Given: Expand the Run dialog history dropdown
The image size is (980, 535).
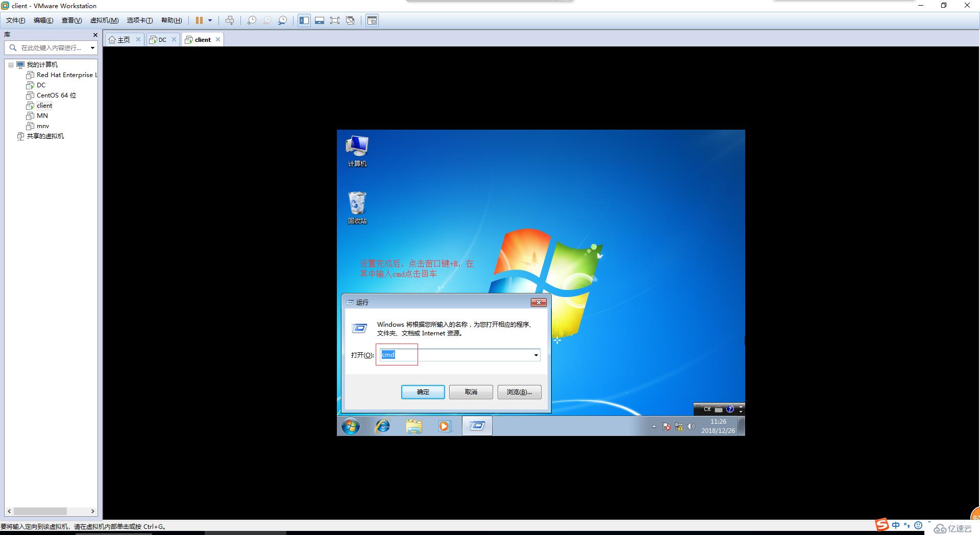Looking at the screenshot, I should click(536, 355).
